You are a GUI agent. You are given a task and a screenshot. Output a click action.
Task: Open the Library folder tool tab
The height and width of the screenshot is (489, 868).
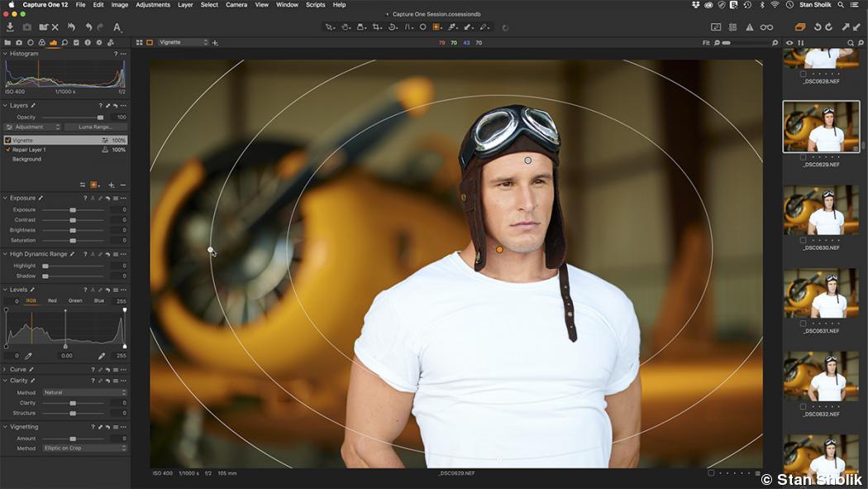point(7,43)
